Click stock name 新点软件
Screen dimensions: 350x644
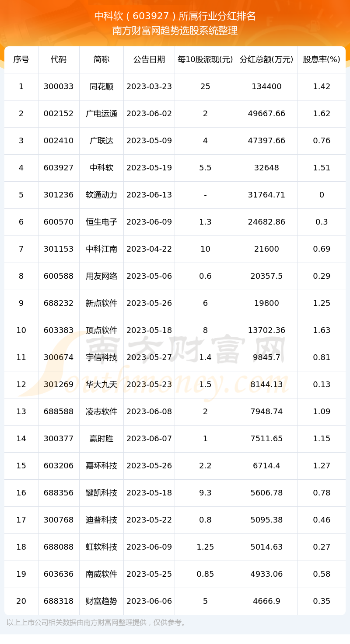[x=101, y=303]
